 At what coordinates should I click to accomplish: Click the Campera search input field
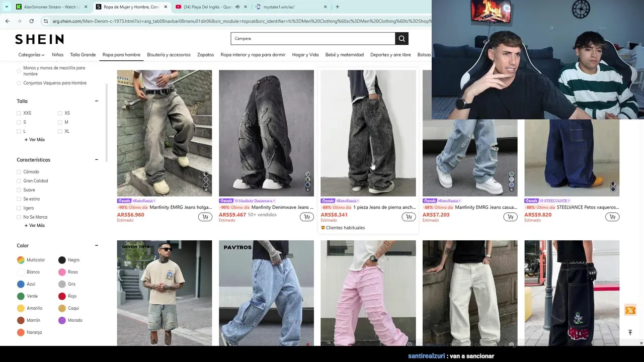(x=313, y=39)
